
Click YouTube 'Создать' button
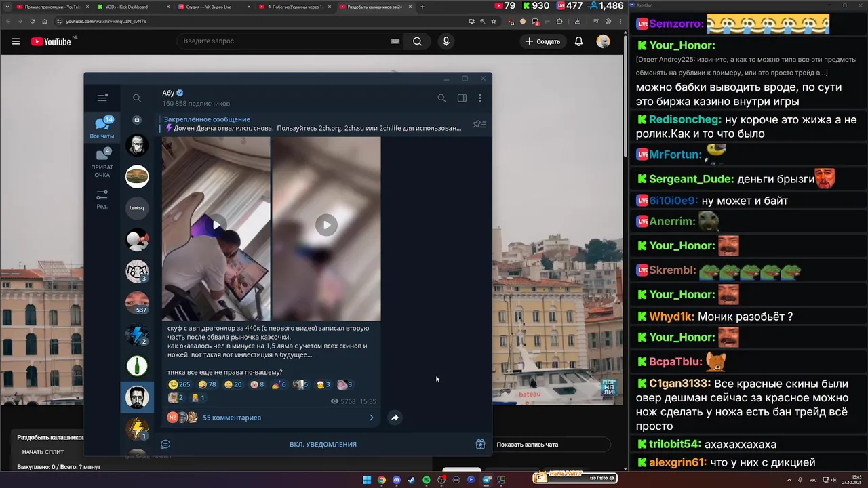[x=542, y=41]
